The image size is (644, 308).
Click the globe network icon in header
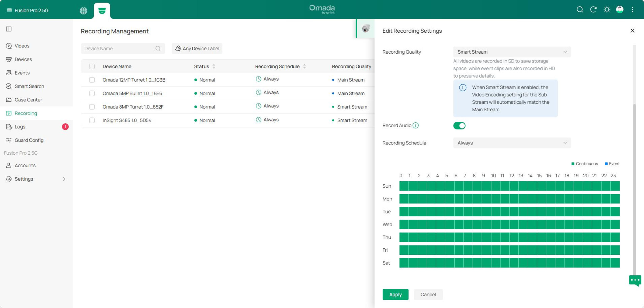pos(84,11)
